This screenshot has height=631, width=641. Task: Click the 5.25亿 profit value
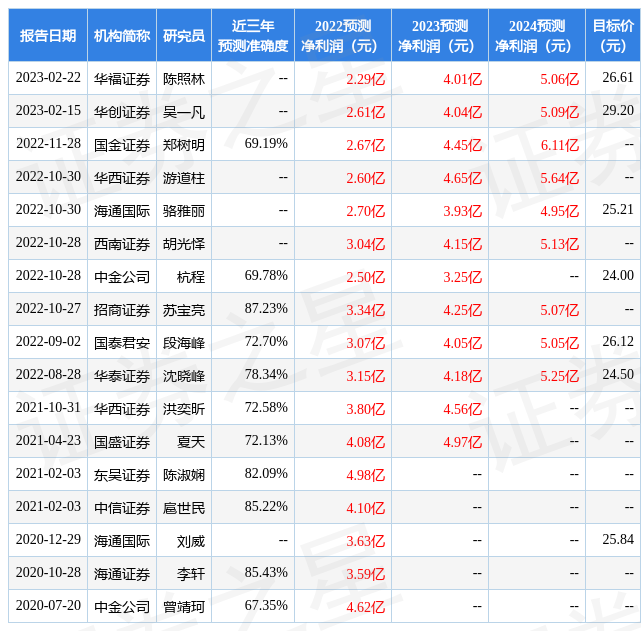click(560, 376)
